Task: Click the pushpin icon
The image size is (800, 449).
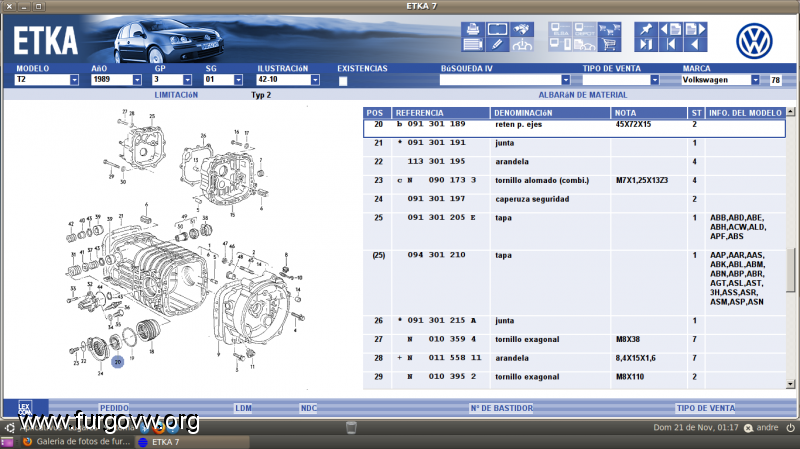Action: tap(646, 29)
